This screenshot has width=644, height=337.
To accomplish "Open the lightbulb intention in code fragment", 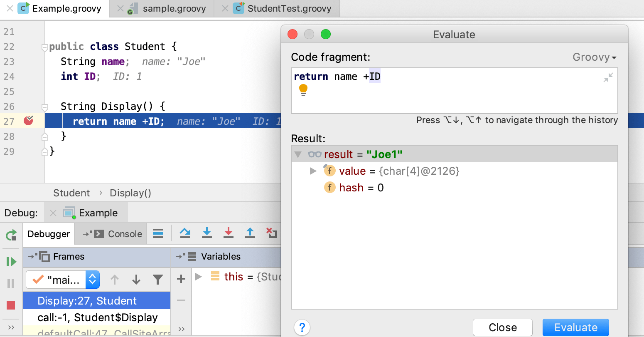I will coord(303,89).
